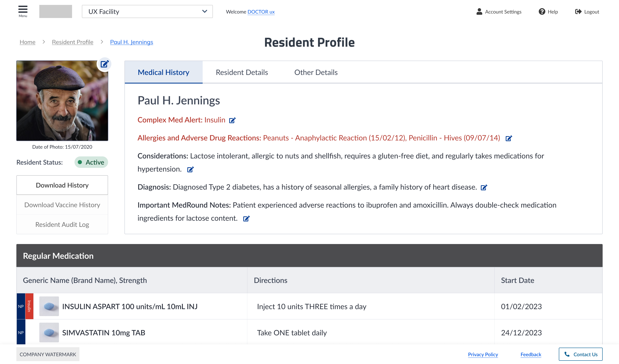This screenshot has width=619, height=364.
Task: Click the Logout icon
Action: (578, 11)
